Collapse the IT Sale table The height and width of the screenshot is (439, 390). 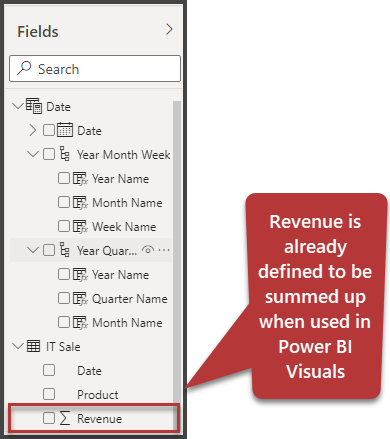click(17, 346)
